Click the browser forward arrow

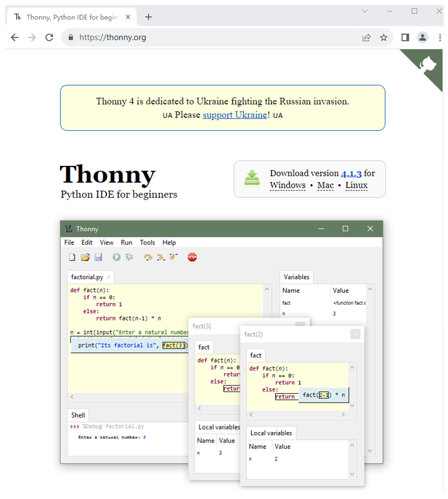point(32,38)
